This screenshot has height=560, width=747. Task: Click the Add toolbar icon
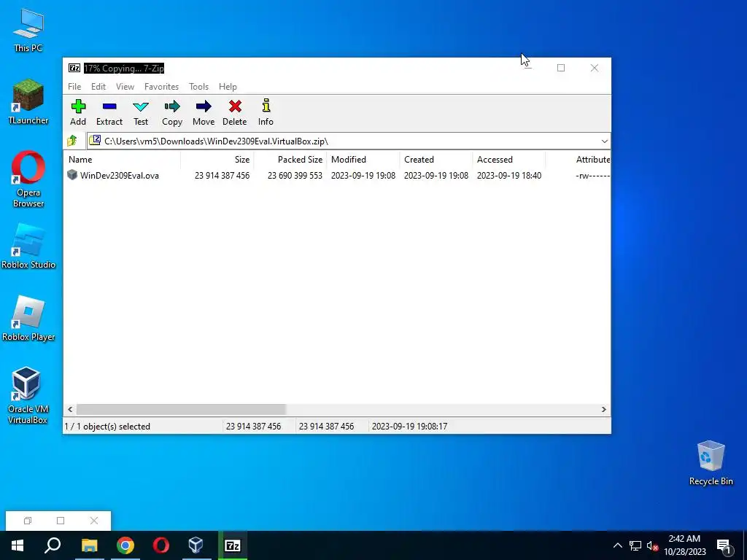pyautogui.click(x=78, y=106)
